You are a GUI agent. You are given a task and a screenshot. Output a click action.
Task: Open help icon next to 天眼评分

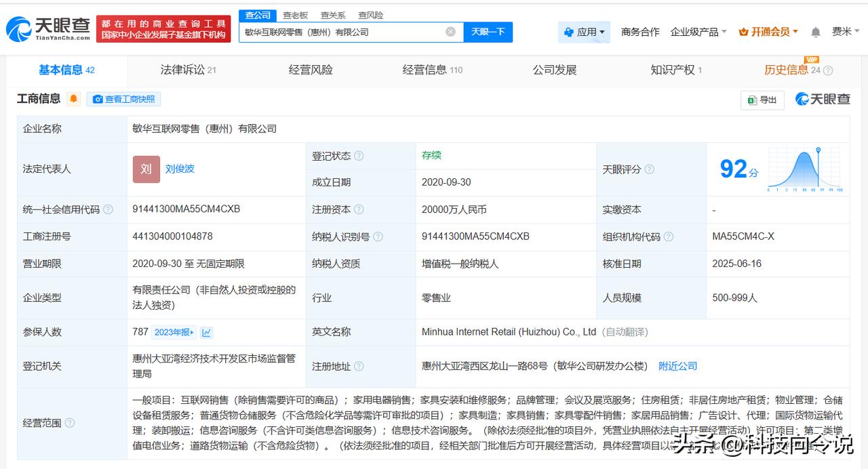pyautogui.click(x=649, y=169)
